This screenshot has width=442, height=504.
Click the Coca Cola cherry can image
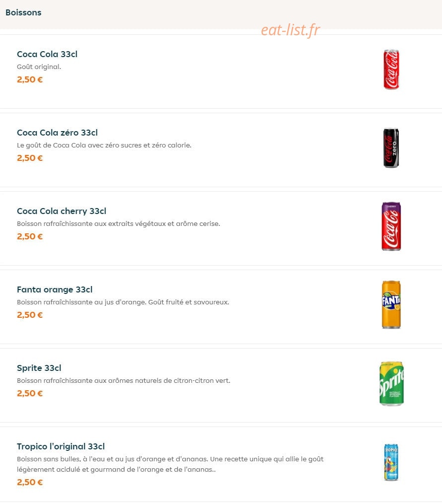391,226
